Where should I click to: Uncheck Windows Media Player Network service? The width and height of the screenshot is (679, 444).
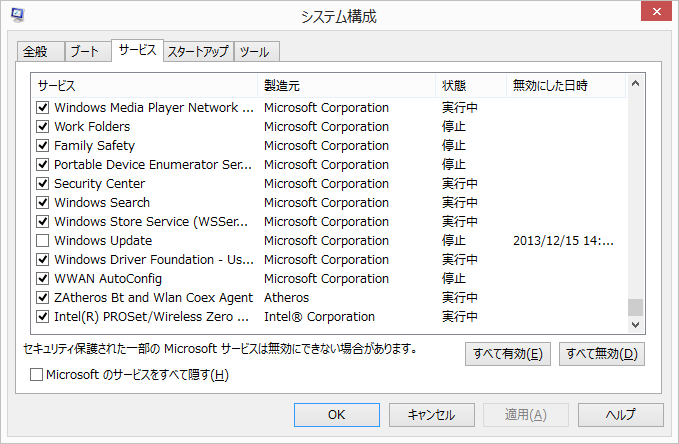point(42,107)
